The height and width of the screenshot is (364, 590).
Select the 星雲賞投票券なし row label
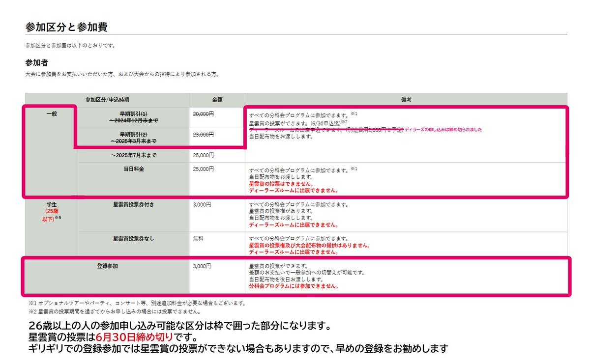(x=133, y=238)
